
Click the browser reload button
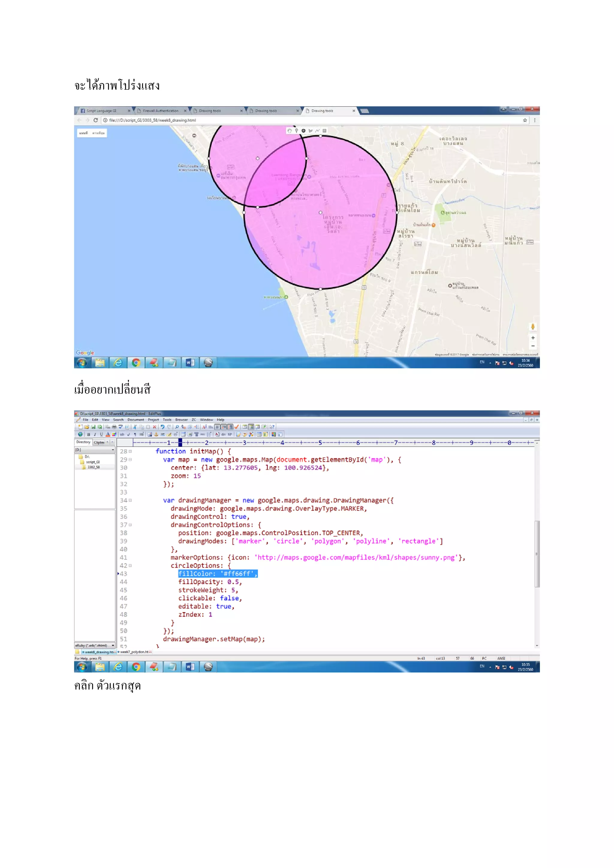[x=96, y=120]
